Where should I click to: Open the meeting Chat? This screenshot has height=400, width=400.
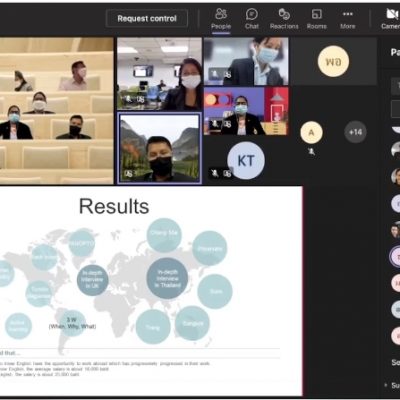click(x=252, y=19)
